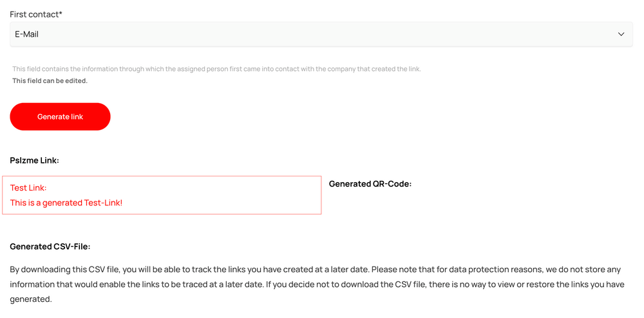Click the "Generated QR-Code:" heading

coord(370,184)
